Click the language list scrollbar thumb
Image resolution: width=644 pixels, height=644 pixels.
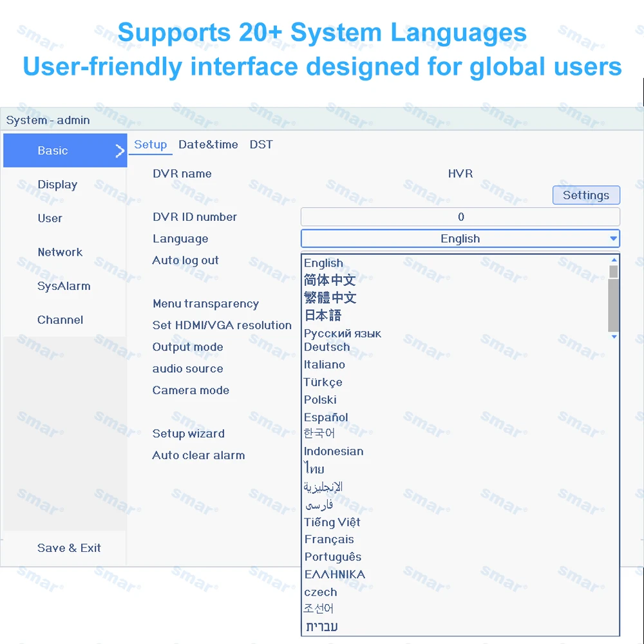point(614,298)
